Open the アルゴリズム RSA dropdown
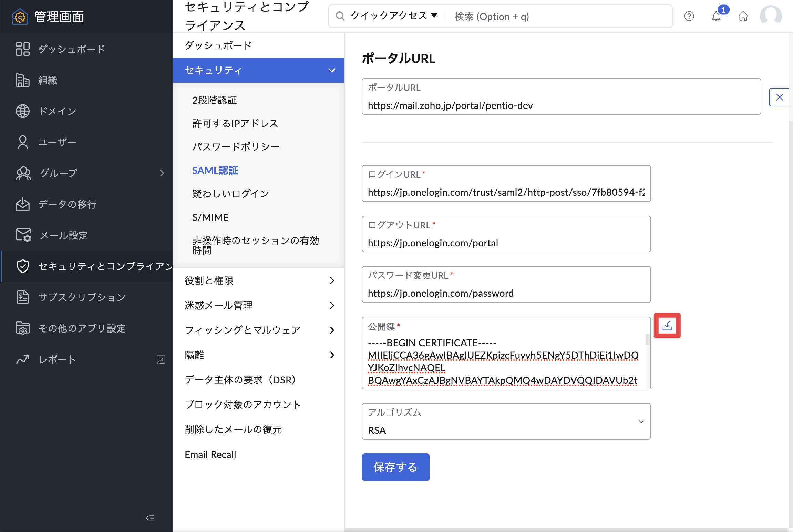Viewport: 793px width, 532px height. point(506,421)
